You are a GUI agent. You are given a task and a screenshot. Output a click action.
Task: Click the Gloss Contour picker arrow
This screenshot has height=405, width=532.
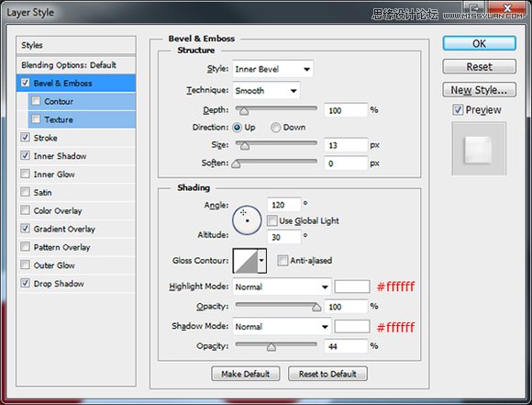tap(262, 261)
